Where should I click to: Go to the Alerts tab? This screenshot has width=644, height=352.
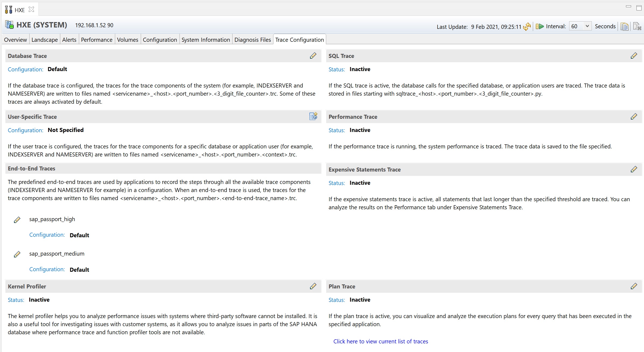tap(69, 40)
